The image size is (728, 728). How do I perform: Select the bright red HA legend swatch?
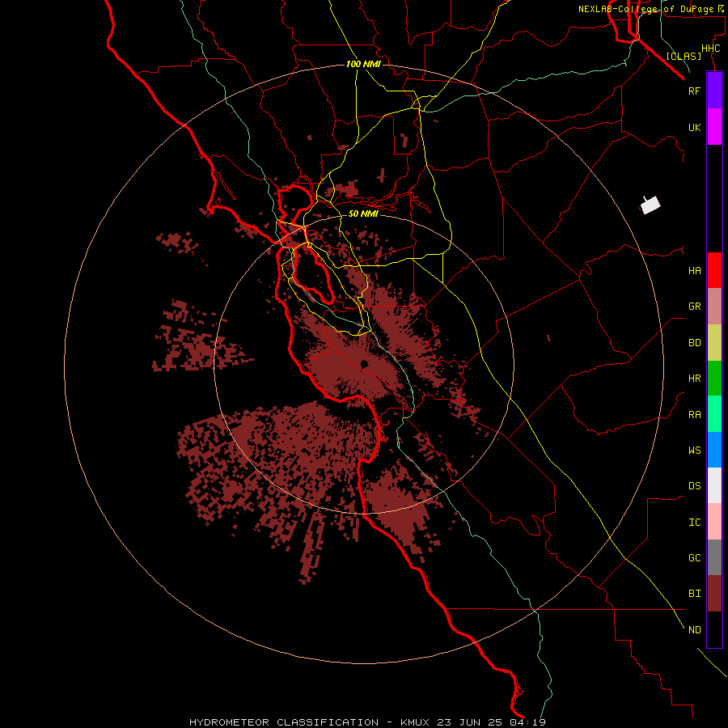point(714,270)
